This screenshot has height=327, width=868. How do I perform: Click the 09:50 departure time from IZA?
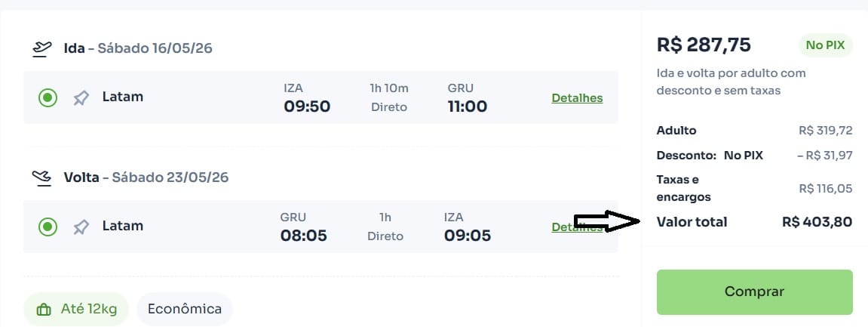pos(307,106)
